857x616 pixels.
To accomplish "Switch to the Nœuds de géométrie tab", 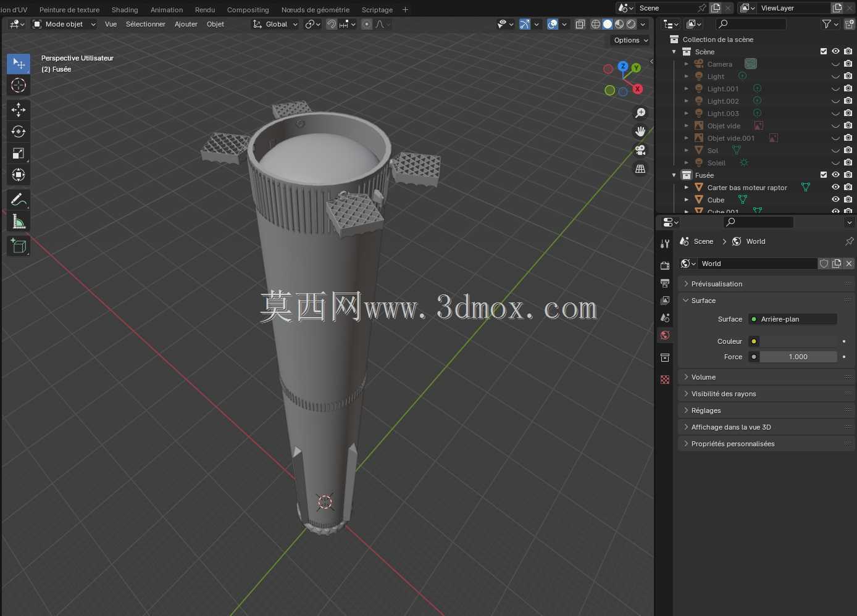I will (316, 10).
